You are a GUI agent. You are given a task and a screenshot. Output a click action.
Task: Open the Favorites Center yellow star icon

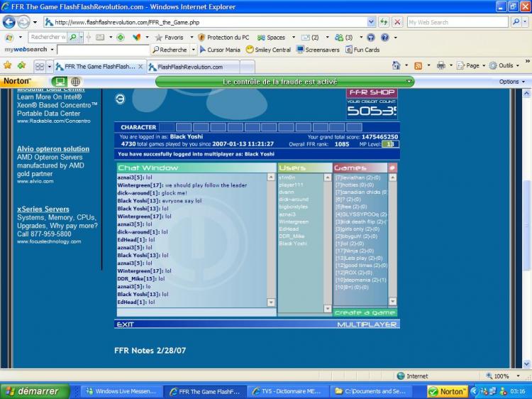pos(8,65)
